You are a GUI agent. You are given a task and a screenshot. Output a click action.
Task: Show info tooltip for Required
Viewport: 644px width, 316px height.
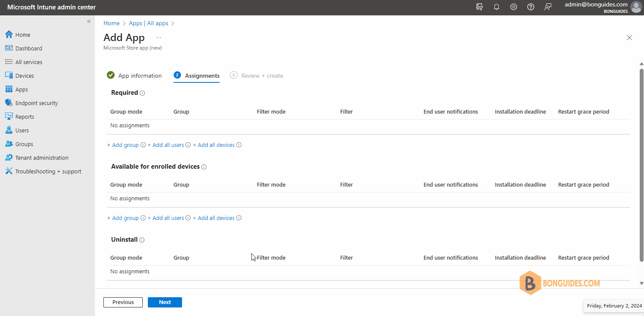coord(142,93)
